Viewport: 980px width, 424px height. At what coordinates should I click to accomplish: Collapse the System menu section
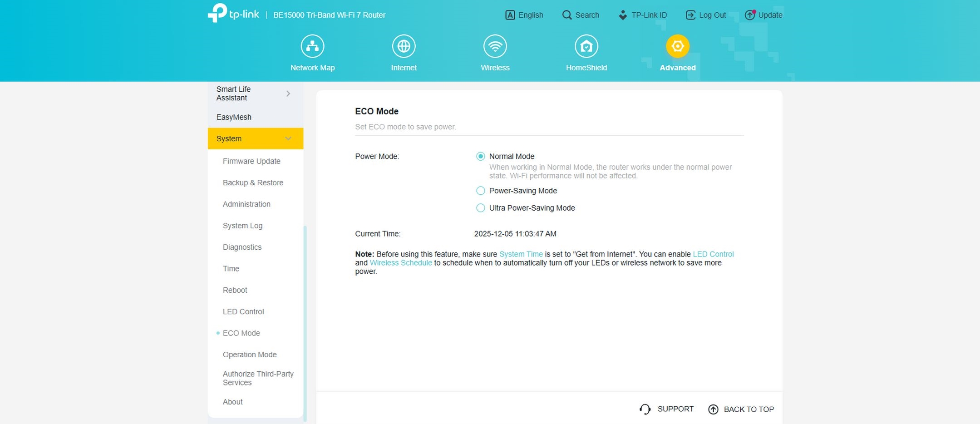point(288,138)
